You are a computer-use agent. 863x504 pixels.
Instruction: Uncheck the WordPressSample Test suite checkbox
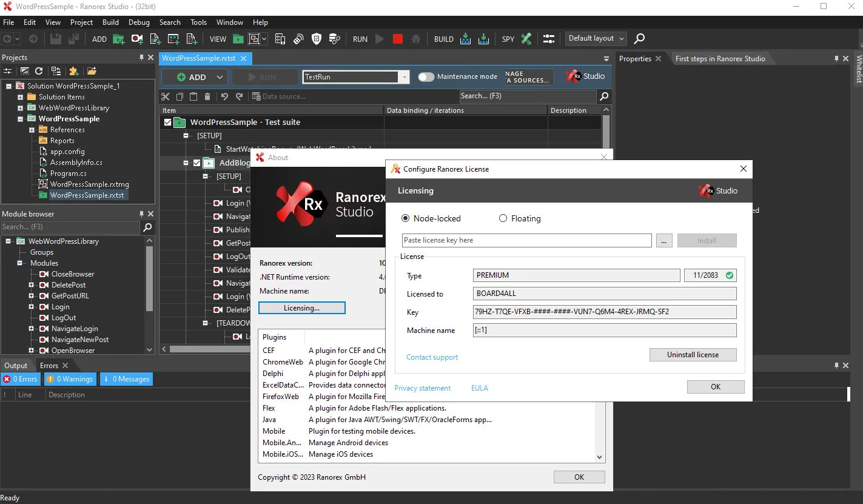(168, 123)
